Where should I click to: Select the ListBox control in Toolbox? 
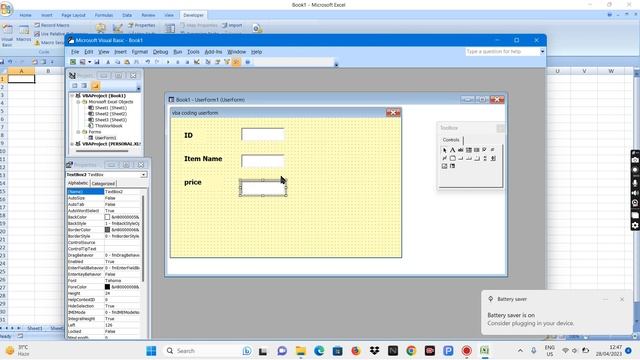click(476, 150)
